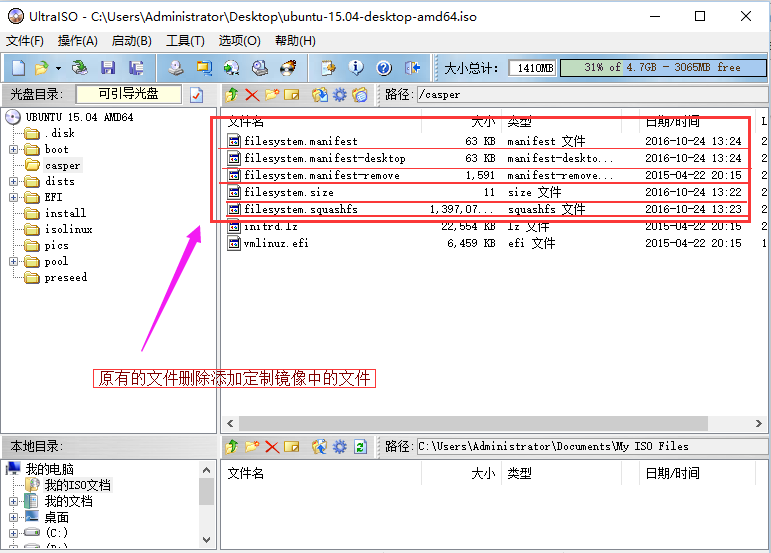The image size is (771, 553).
Task: Click the New blank file toolbar icon
Action: (18, 68)
